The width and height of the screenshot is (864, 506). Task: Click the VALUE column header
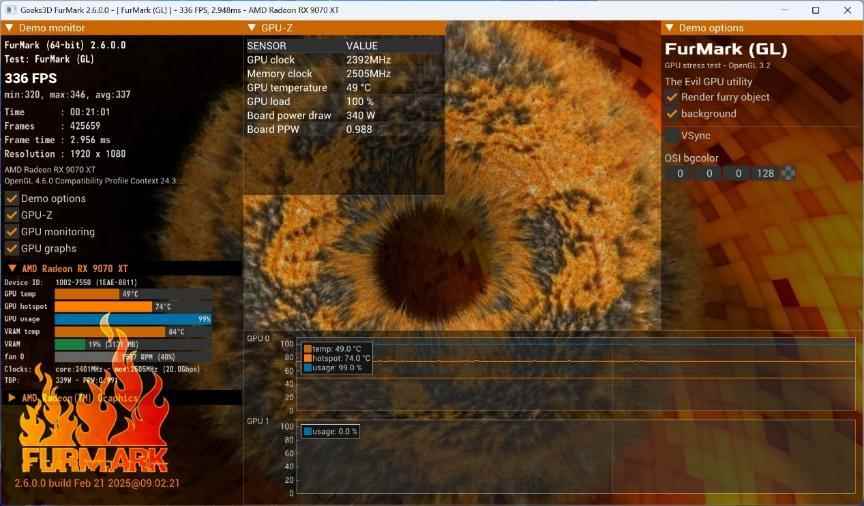click(361, 46)
